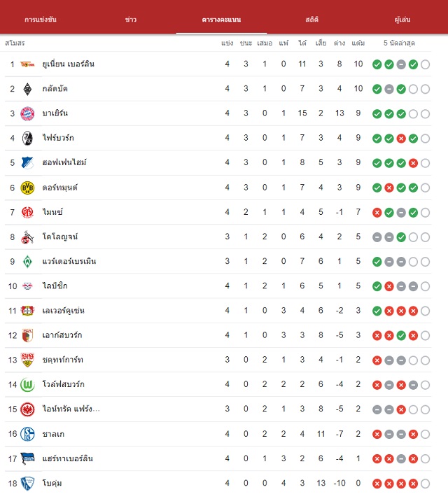Click Mainz's gray draw indicator
This screenshot has height=499, width=448.
pos(401,213)
